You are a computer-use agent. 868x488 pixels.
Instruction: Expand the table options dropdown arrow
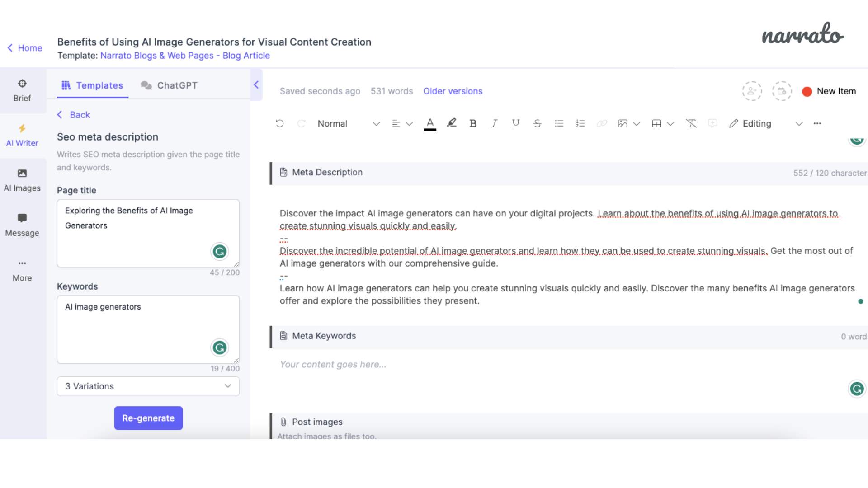point(670,124)
